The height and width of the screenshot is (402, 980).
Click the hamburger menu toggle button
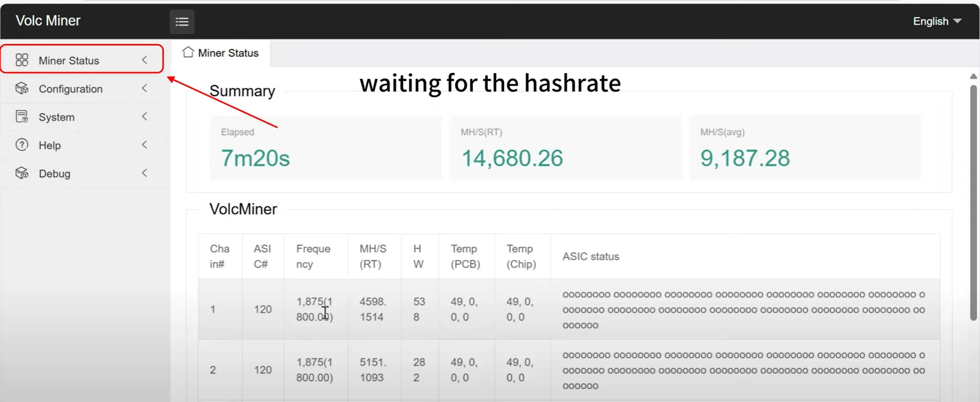tap(182, 22)
